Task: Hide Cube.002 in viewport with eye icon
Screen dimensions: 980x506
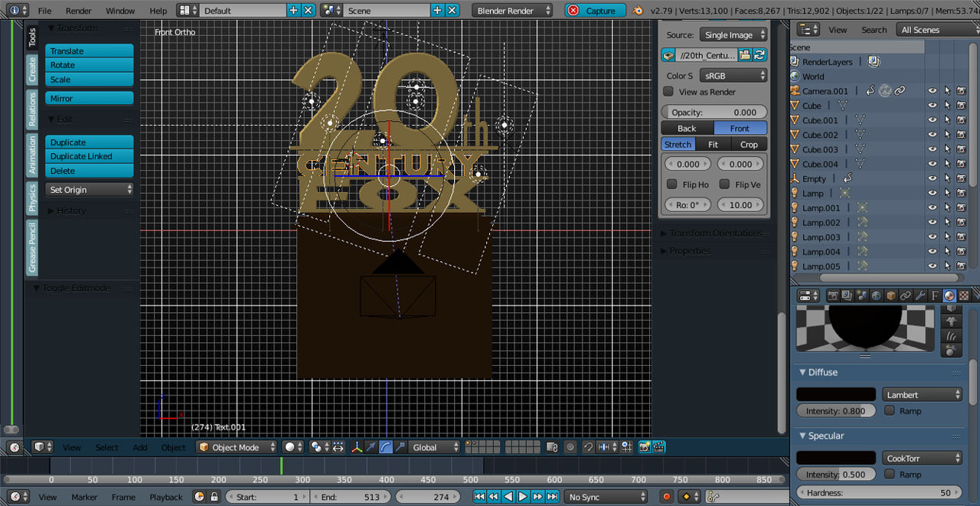Action: (x=933, y=135)
